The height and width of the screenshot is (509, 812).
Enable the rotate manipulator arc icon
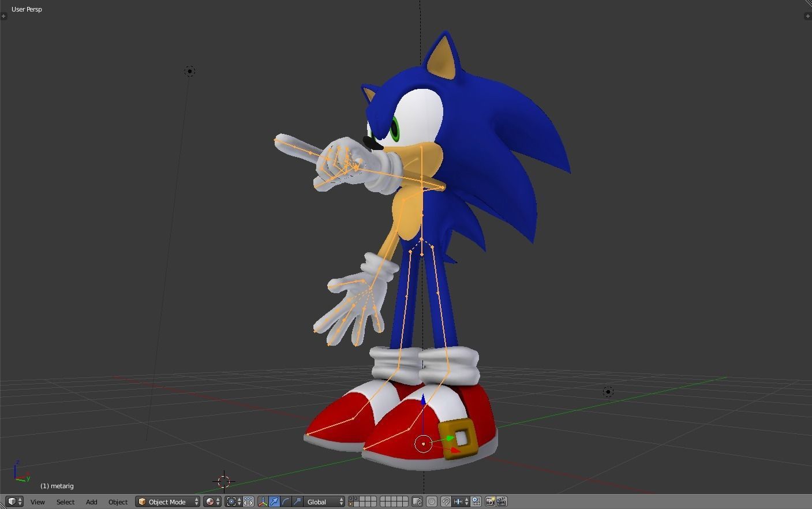(x=286, y=501)
